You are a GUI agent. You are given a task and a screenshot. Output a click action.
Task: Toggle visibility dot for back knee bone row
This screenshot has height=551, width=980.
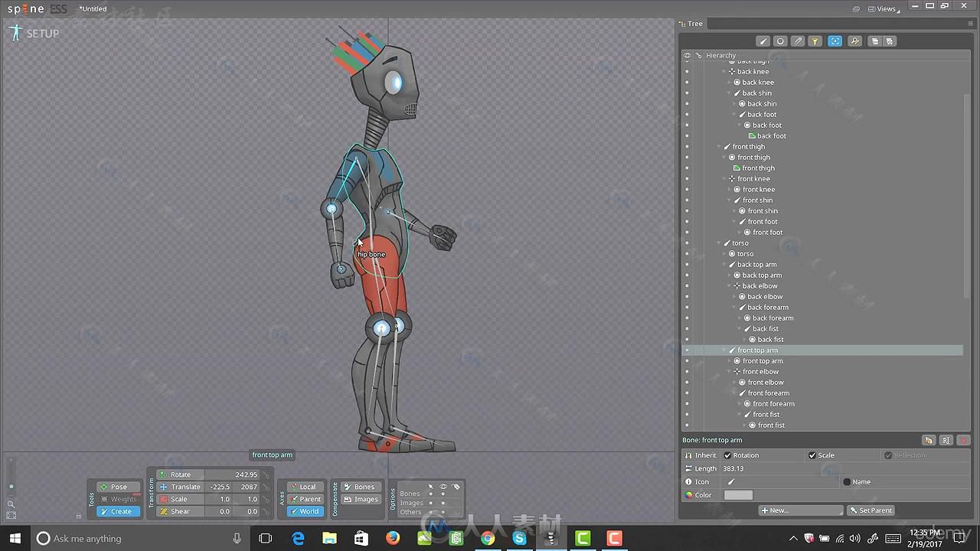click(687, 72)
